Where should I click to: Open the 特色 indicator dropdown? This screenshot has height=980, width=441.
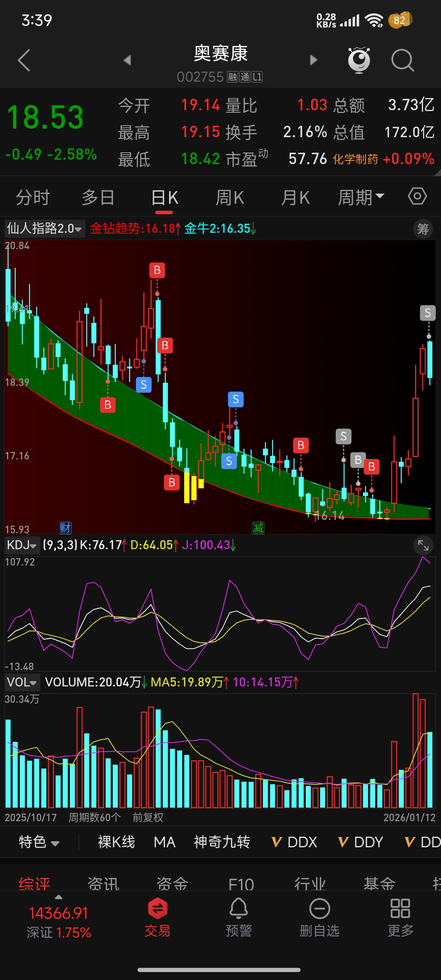point(39,842)
